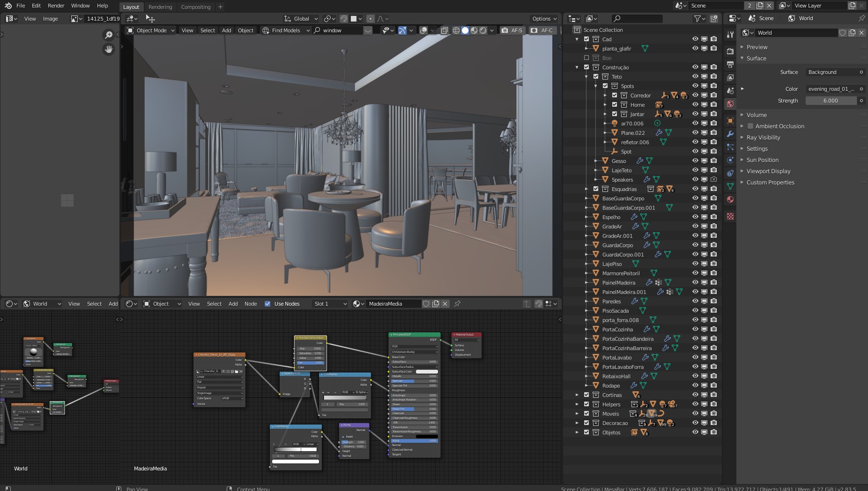Expand the Sun Position panel
This screenshot has height=491, width=868.
click(x=762, y=160)
